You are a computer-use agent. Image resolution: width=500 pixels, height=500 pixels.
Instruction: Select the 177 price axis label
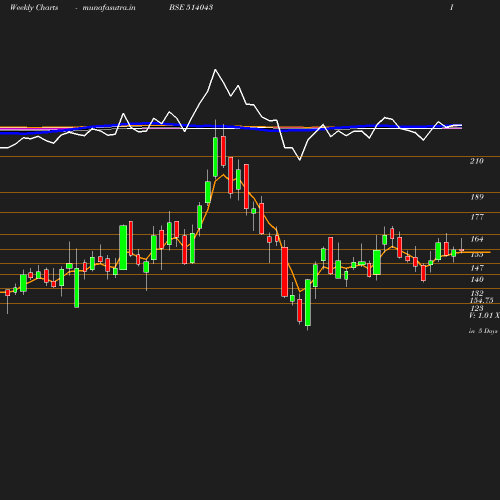(477, 217)
